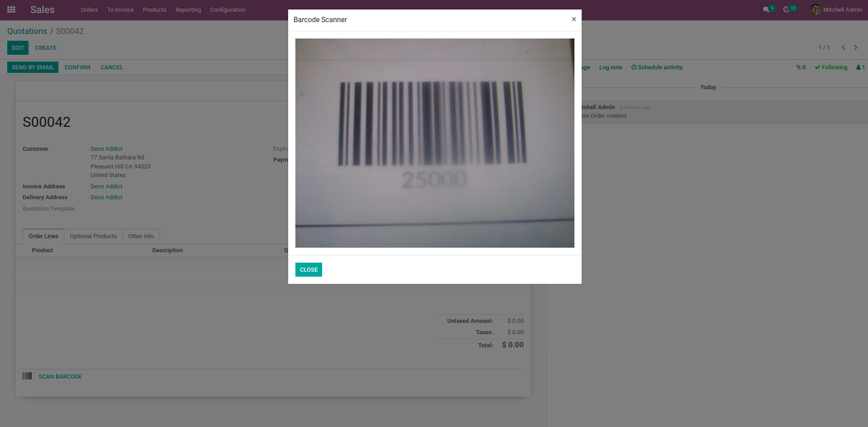Navigate back to Quotations breadcrumb

(x=27, y=31)
